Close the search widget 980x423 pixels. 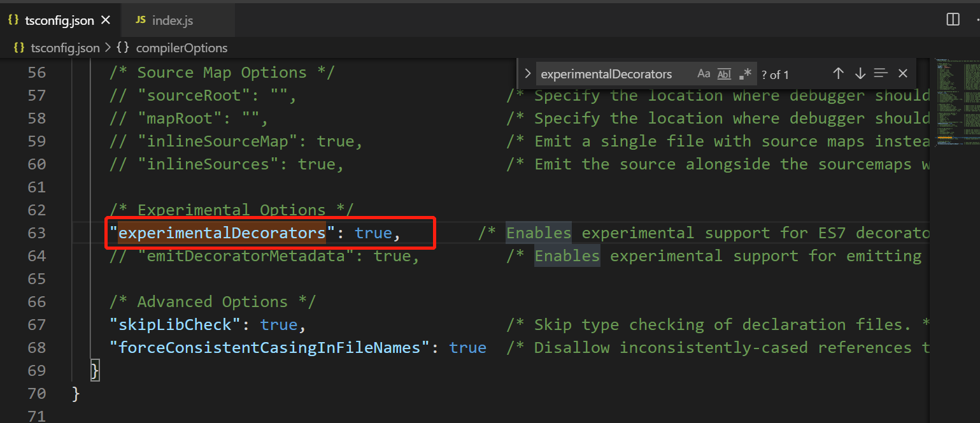pyautogui.click(x=903, y=73)
